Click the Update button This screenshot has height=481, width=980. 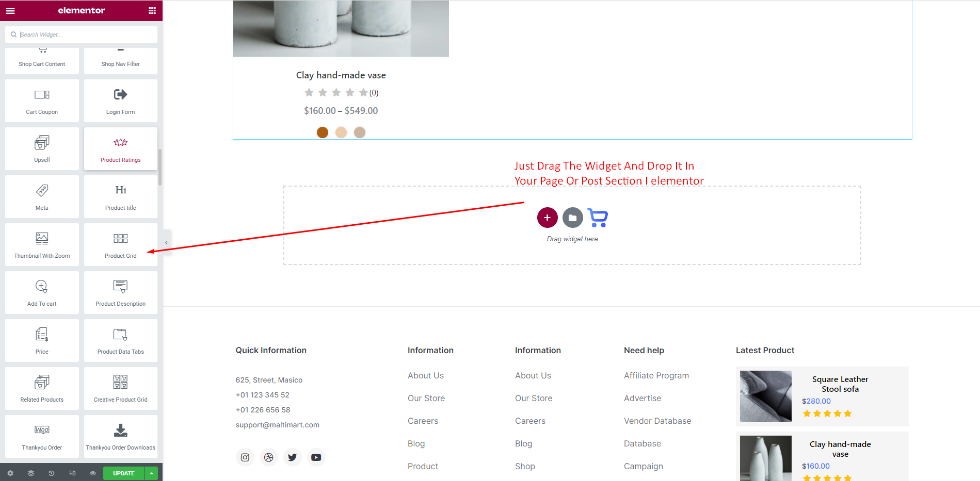(124, 473)
